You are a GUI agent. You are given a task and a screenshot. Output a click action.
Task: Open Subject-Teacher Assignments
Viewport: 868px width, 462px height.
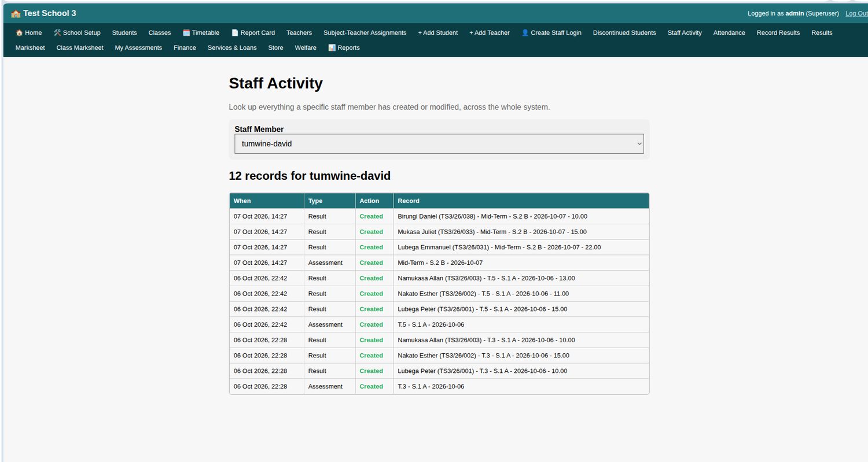coord(365,33)
